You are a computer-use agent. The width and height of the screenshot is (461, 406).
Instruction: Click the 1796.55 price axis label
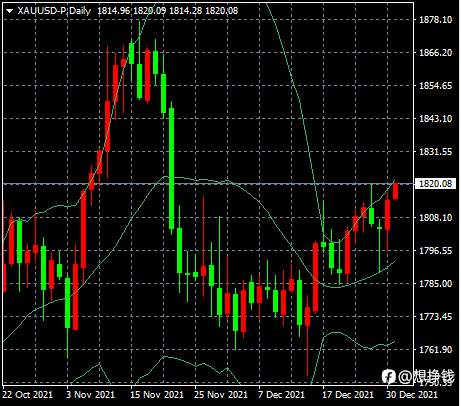coord(435,251)
